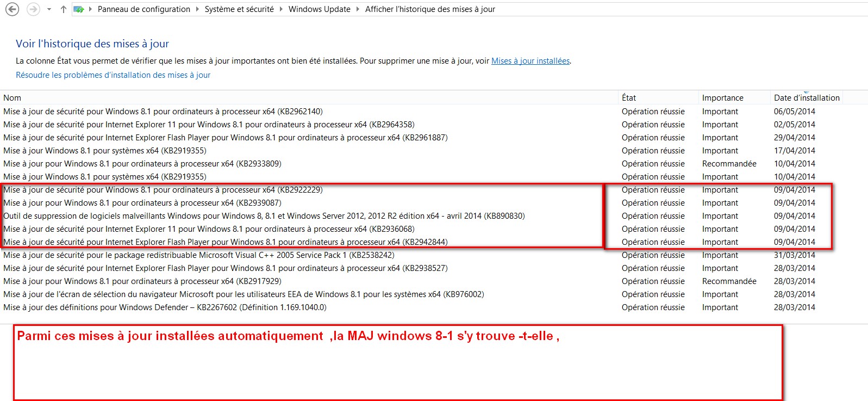Viewport: 868px width, 401px height.
Task: Click the Control Panel icon in address bar
Action: tap(79, 9)
